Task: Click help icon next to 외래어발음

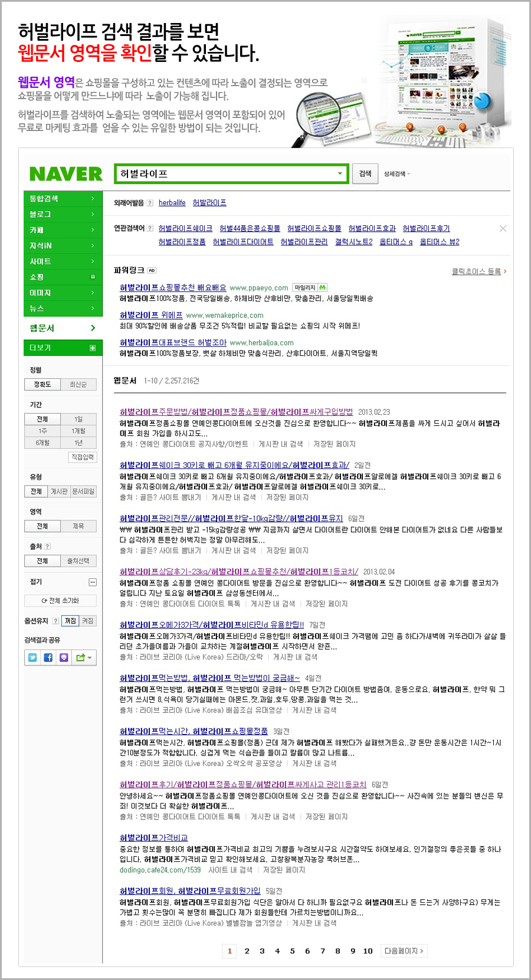Action: [150, 203]
